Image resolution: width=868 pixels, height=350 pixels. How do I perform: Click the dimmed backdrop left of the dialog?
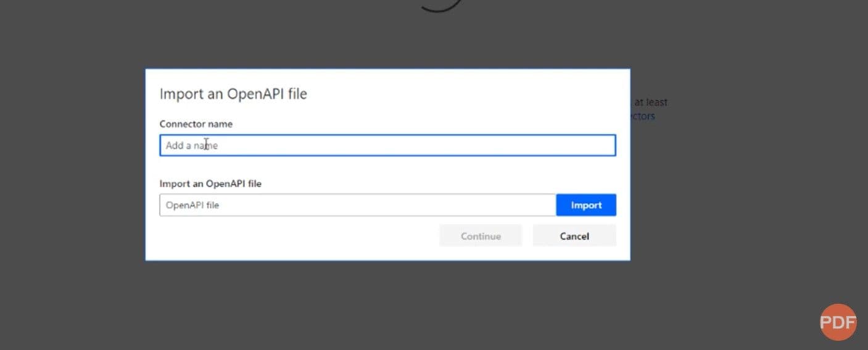[73, 167]
